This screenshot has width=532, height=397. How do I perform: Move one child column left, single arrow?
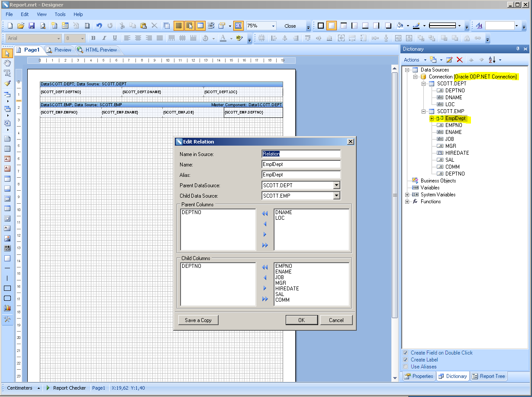[265, 278]
